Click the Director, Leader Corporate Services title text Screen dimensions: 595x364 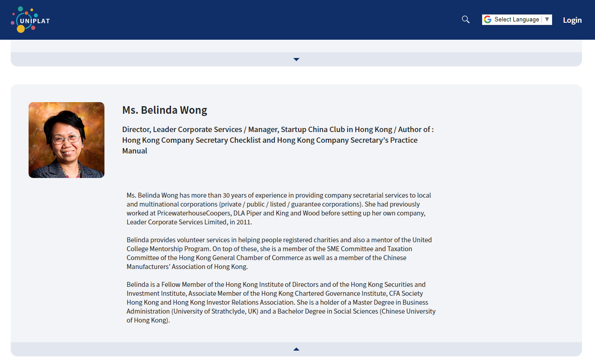(278, 140)
